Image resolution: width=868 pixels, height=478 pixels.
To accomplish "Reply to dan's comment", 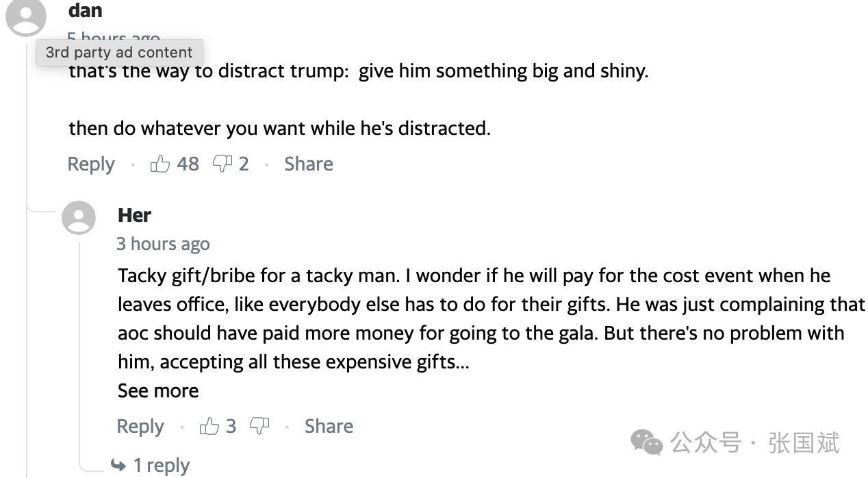I will tap(91, 164).
